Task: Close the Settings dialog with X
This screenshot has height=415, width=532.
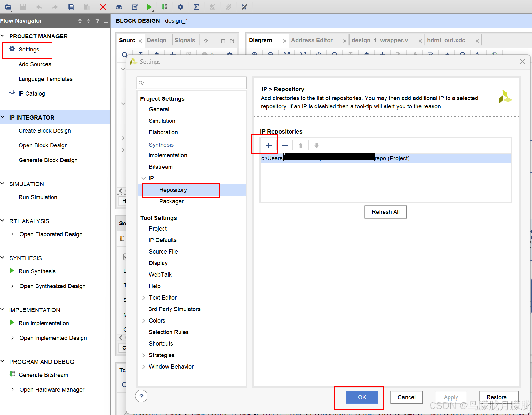Action: pyautogui.click(x=522, y=61)
